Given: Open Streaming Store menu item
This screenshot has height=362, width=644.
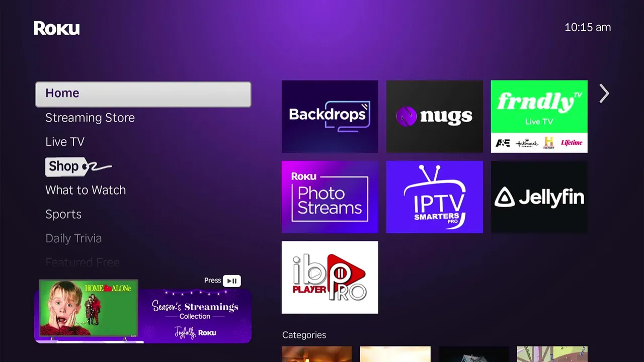Looking at the screenshot, I should click(90, 118).
